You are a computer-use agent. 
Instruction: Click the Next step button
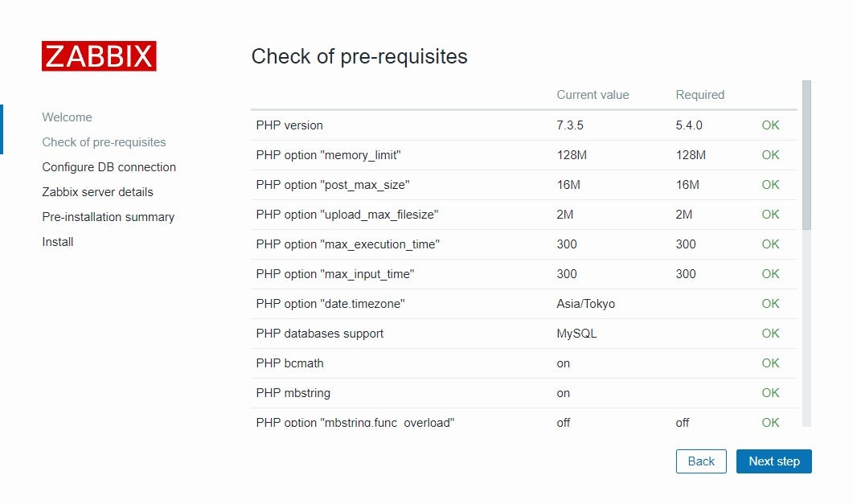click(x=773, y=461)
